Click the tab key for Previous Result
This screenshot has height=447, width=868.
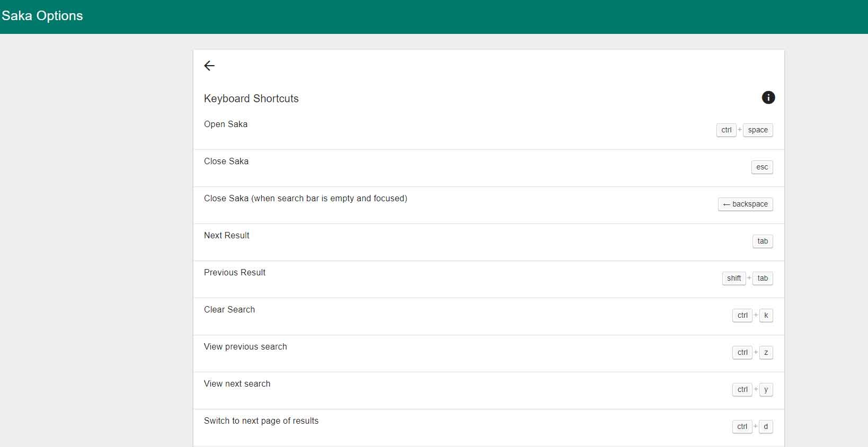click(763, 279)
